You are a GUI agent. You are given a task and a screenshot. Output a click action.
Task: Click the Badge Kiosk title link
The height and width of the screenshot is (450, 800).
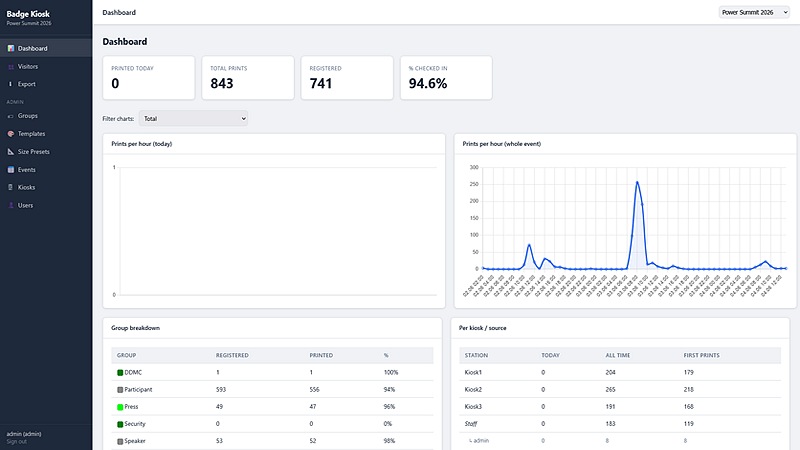(28, 14)
